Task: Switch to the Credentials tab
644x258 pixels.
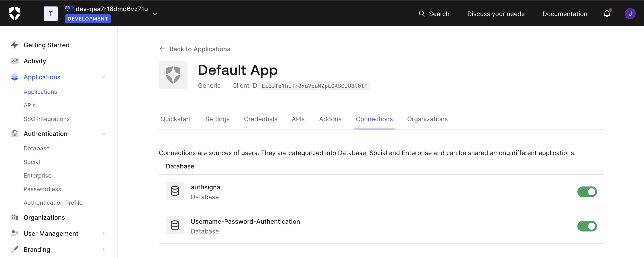Action: (261, 119)
